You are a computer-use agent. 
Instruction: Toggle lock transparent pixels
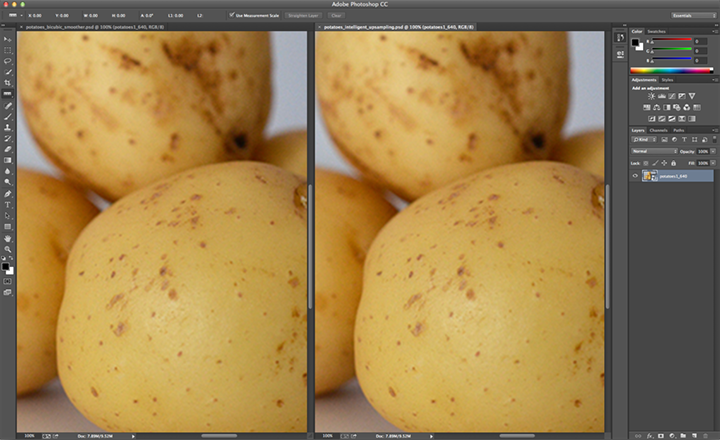tap(646, 163)
